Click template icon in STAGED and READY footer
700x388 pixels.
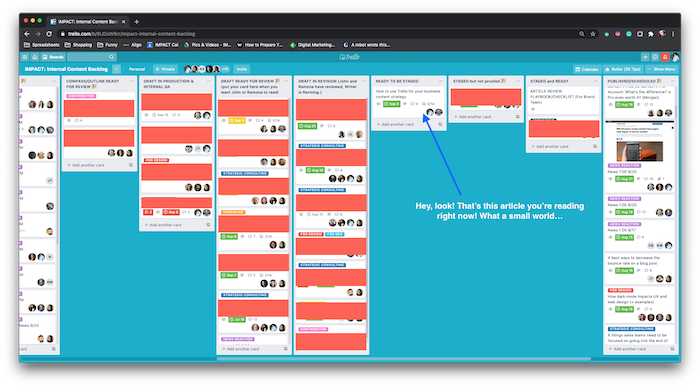(595, 146)
